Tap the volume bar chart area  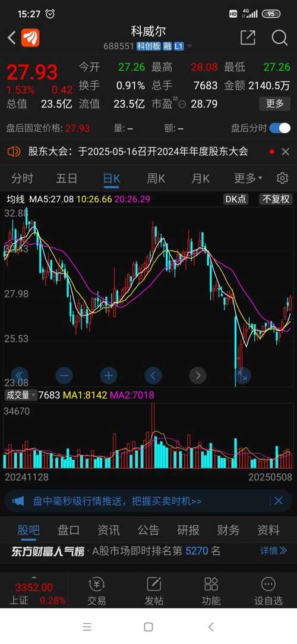(x=148, y=436)
